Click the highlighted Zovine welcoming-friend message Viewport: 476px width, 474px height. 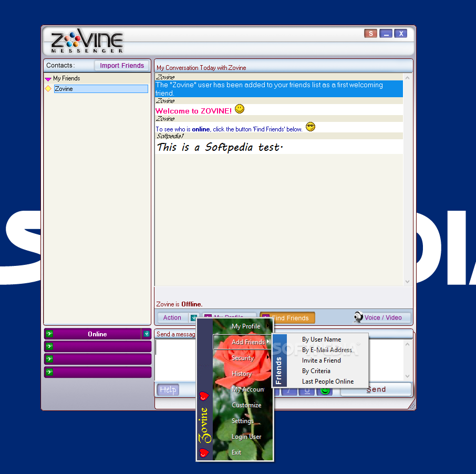[x=278, y=89]
